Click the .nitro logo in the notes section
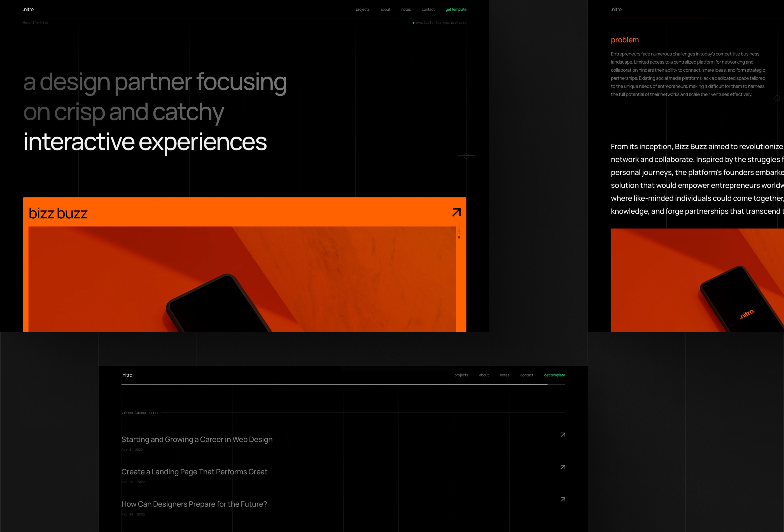Screen dimensions: 784x532 coord(126,375)
